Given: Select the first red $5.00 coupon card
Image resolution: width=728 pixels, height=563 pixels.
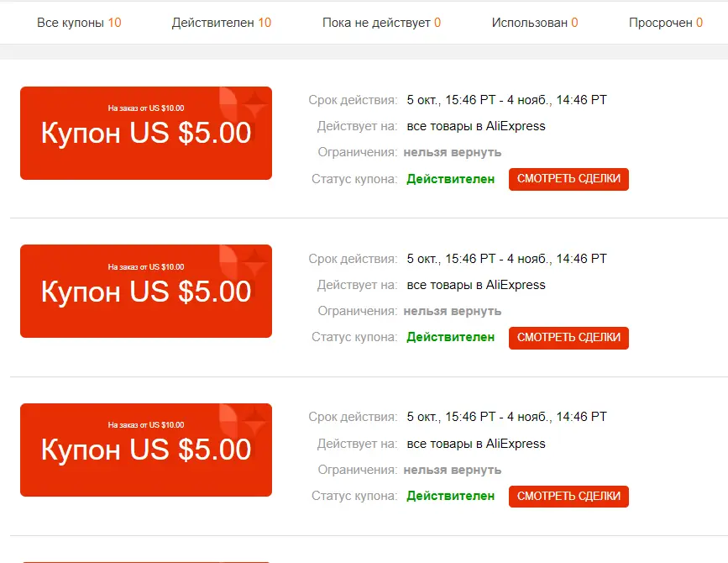Looking at the screenshot, I should coord(146,133).
